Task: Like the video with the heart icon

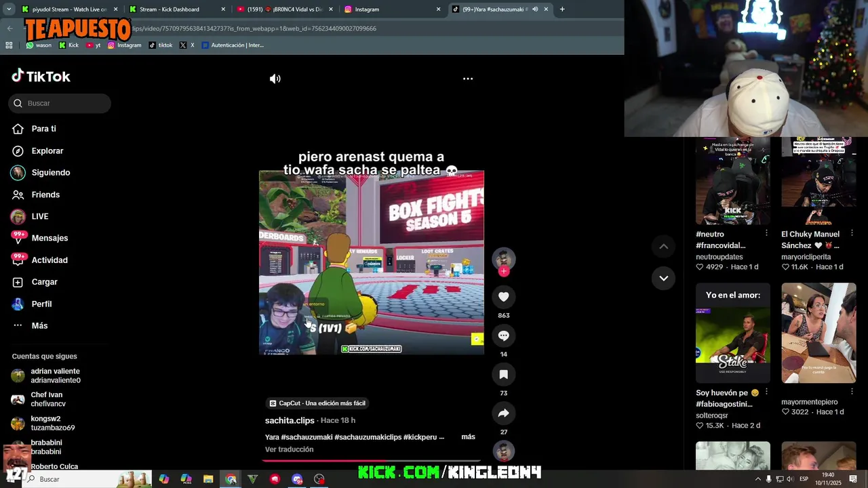Action: 503,297
